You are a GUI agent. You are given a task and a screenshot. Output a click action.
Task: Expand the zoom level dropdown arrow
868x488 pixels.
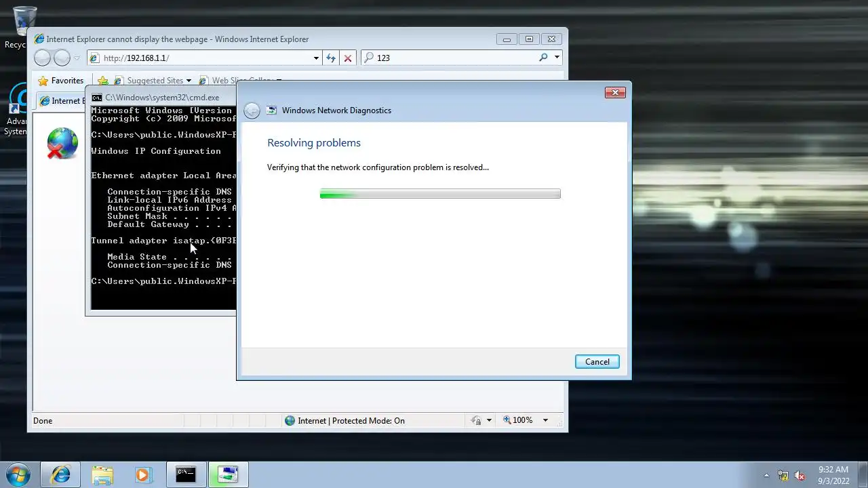coord(545,420)
